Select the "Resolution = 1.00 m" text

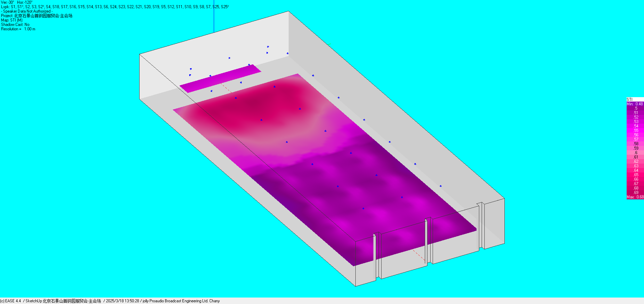[18, 29]
